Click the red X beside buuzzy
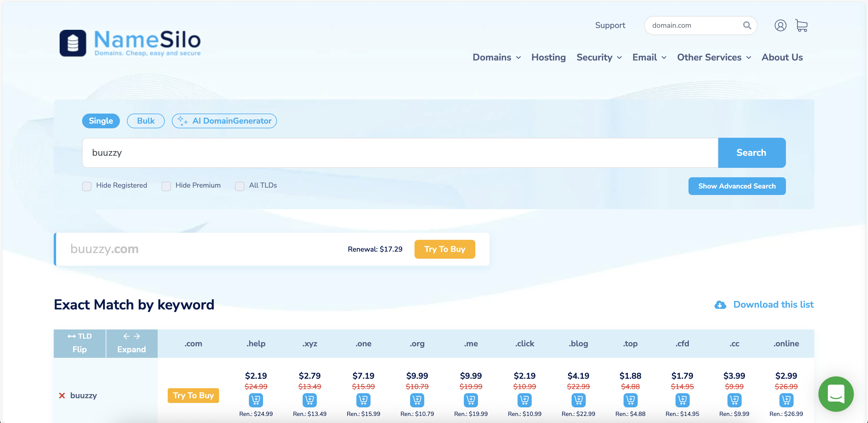 pos(62,395)
